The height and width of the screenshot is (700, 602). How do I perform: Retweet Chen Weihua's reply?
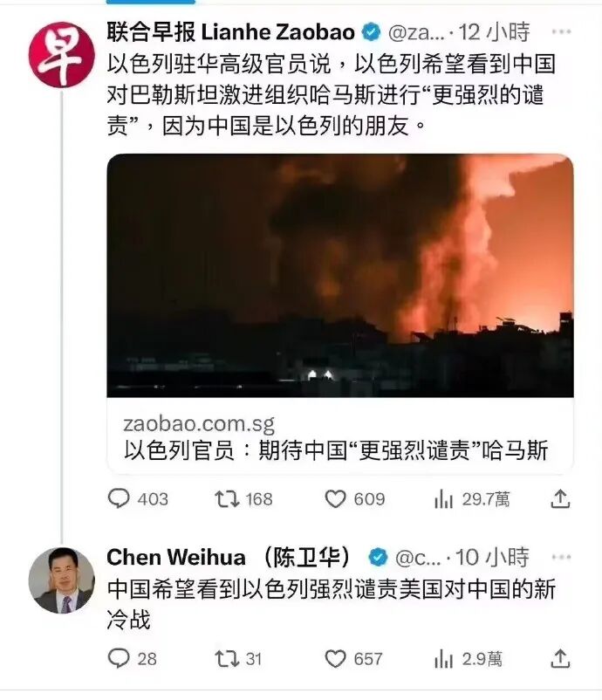238,658
